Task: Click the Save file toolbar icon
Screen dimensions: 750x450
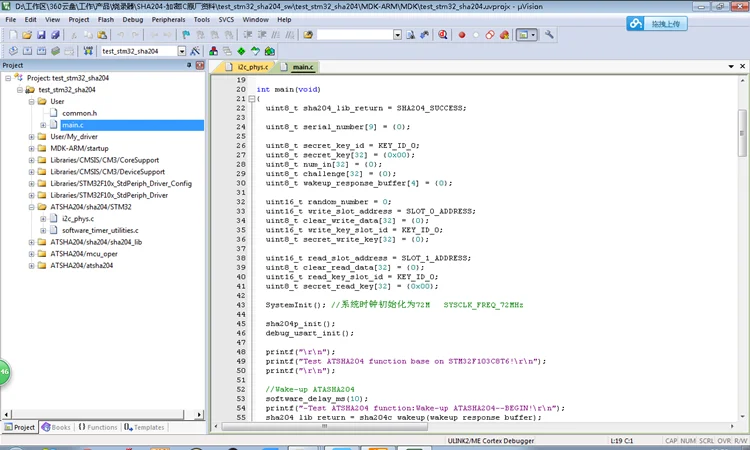Action: pyautogui.click(x=41, y=34)
